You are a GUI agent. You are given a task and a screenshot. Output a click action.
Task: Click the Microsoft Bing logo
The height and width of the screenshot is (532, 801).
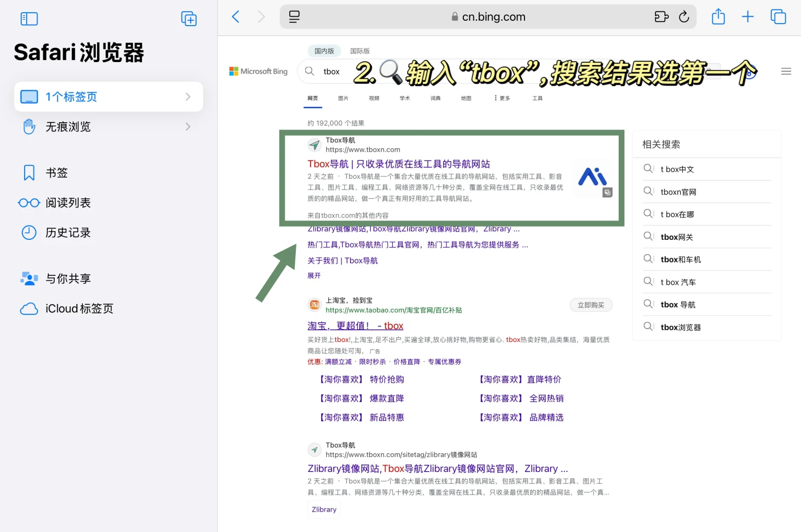click(x=258, y=71)
